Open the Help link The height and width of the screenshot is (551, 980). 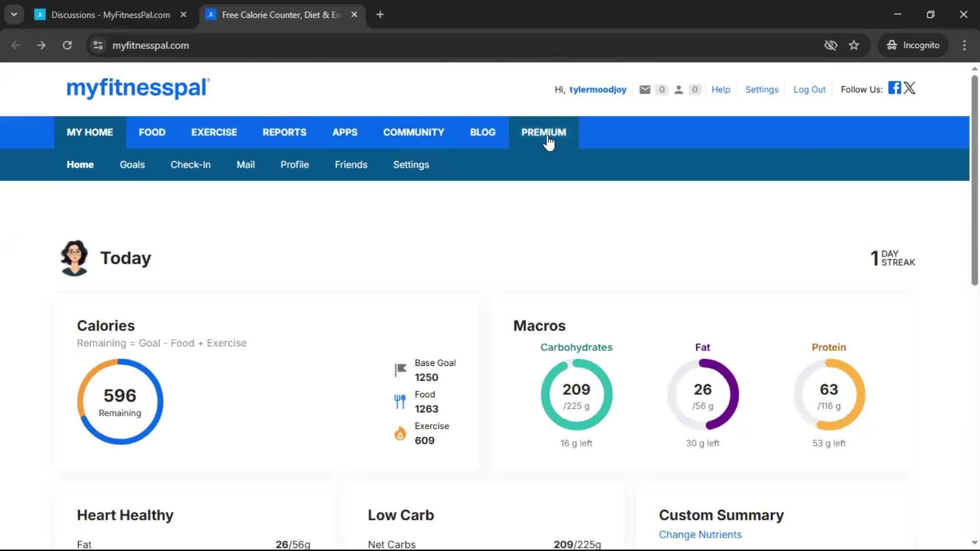tap(721, 90)
